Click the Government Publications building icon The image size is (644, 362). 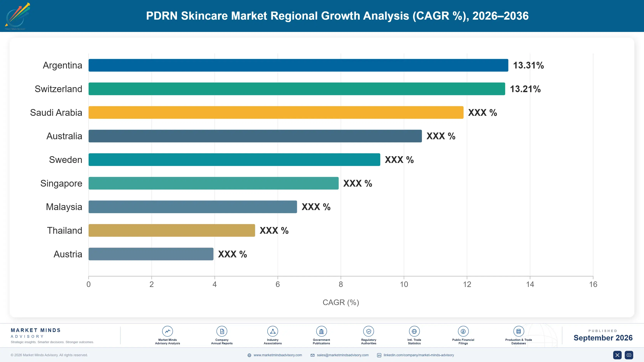(321, 331)
